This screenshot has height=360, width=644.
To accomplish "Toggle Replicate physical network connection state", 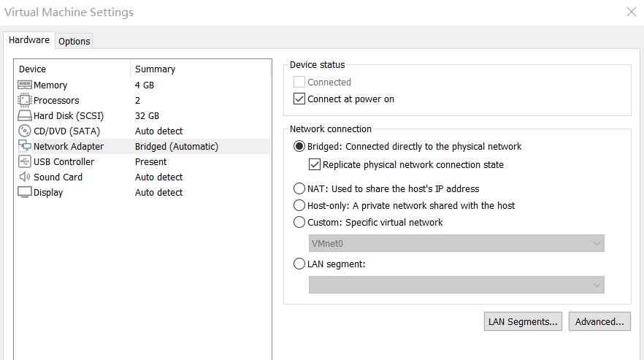I will 315,165.
